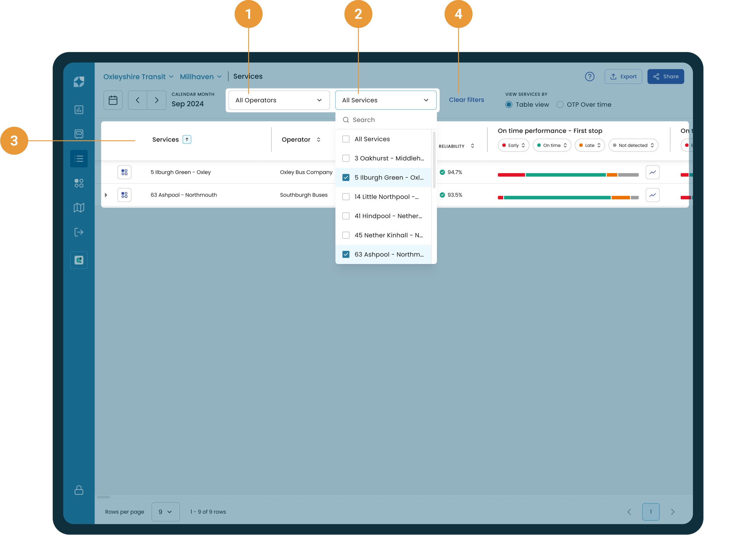Click the logout arrow sidebar icon
Image resolution: width=756 pixels, height=535 pixels.
coord(79,232)
